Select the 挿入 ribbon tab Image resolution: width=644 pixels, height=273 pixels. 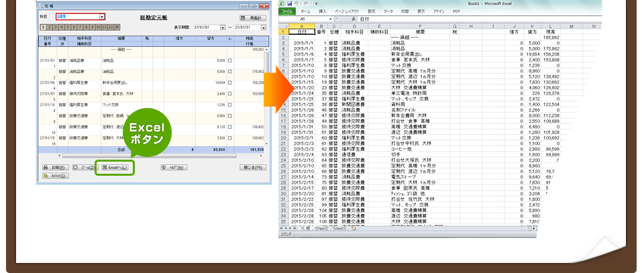click(324, 11)
